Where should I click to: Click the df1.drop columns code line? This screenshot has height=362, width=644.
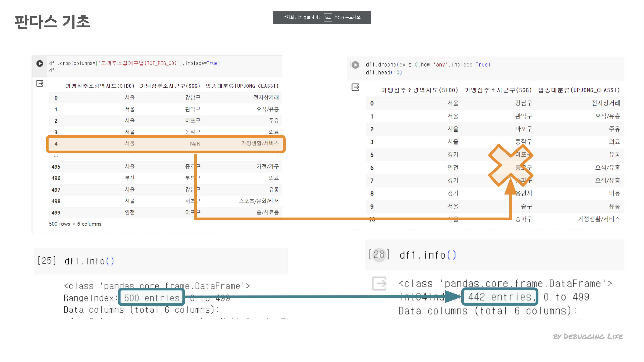135,63
